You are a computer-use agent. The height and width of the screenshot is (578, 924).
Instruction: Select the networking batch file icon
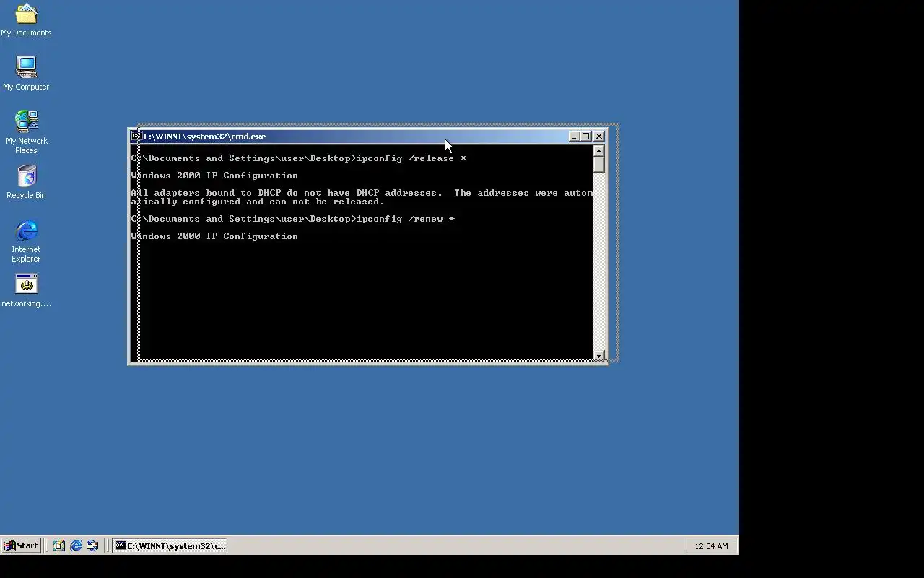click(x=26, y=290)
